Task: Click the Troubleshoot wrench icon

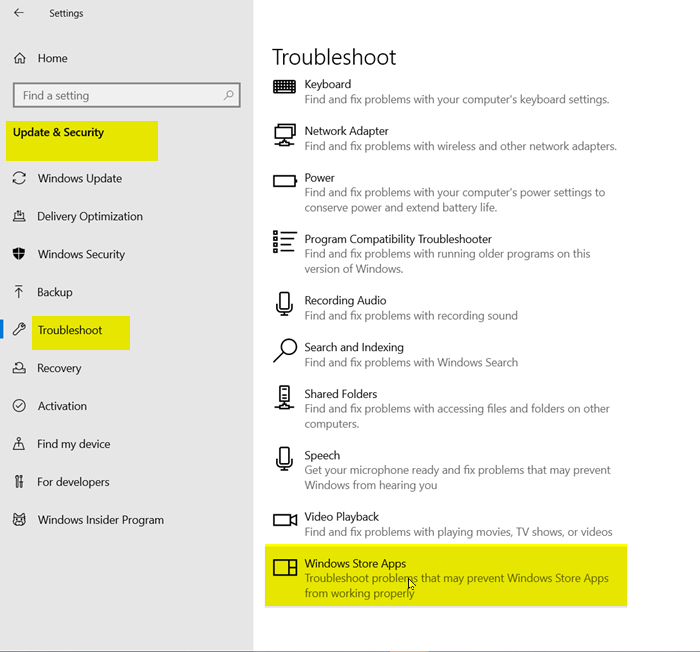Action: coord(19,330)
